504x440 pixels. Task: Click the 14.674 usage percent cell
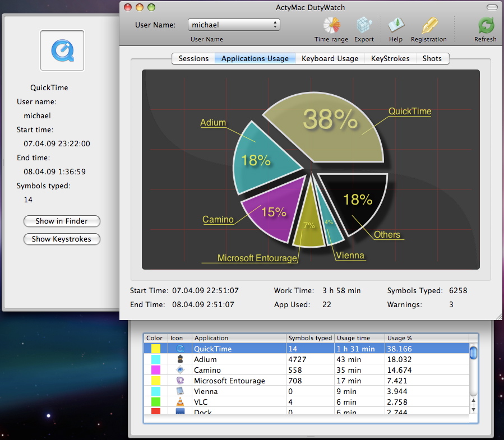click(x=427, y=369)
